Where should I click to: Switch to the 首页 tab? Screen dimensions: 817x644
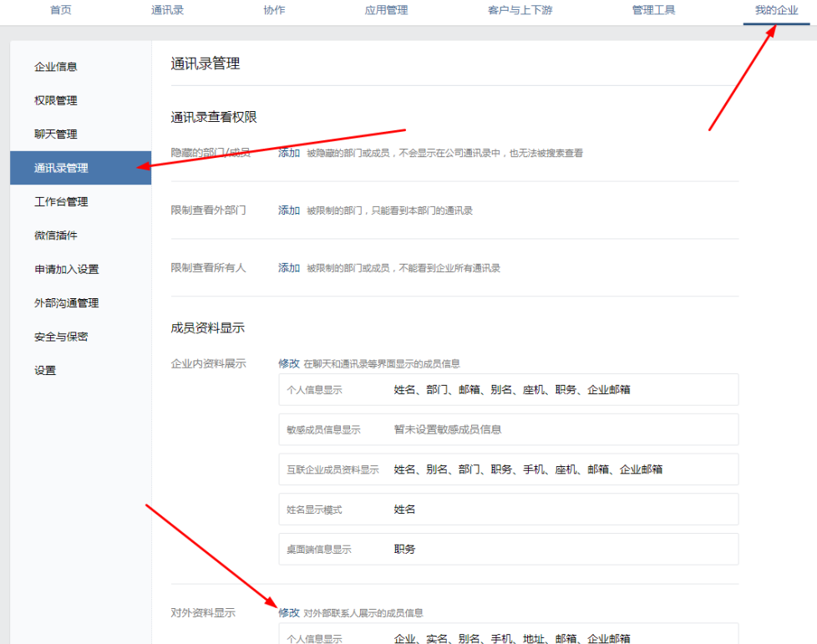click(59, 11)
